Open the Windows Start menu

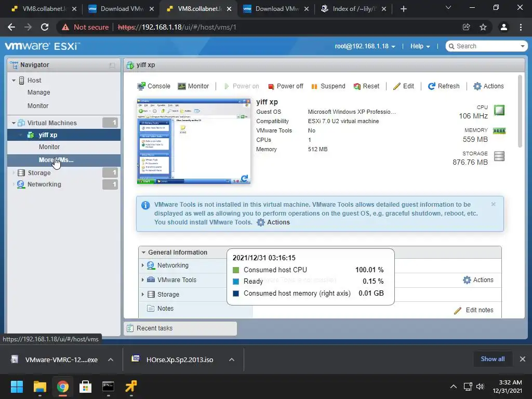click(17, 387)
